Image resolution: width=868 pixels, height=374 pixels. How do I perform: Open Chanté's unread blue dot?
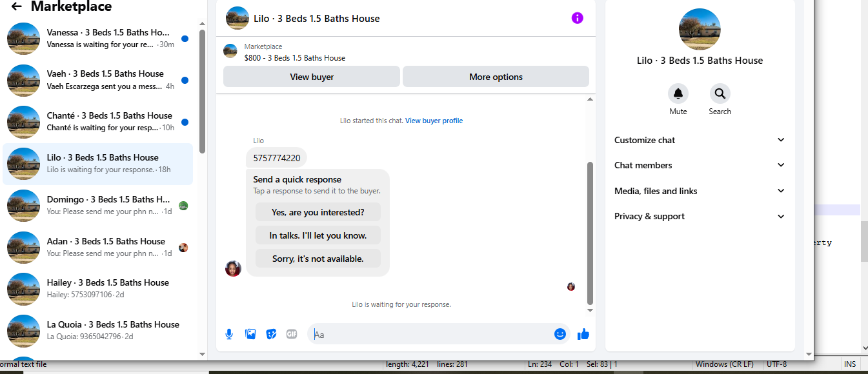(185, 122)
